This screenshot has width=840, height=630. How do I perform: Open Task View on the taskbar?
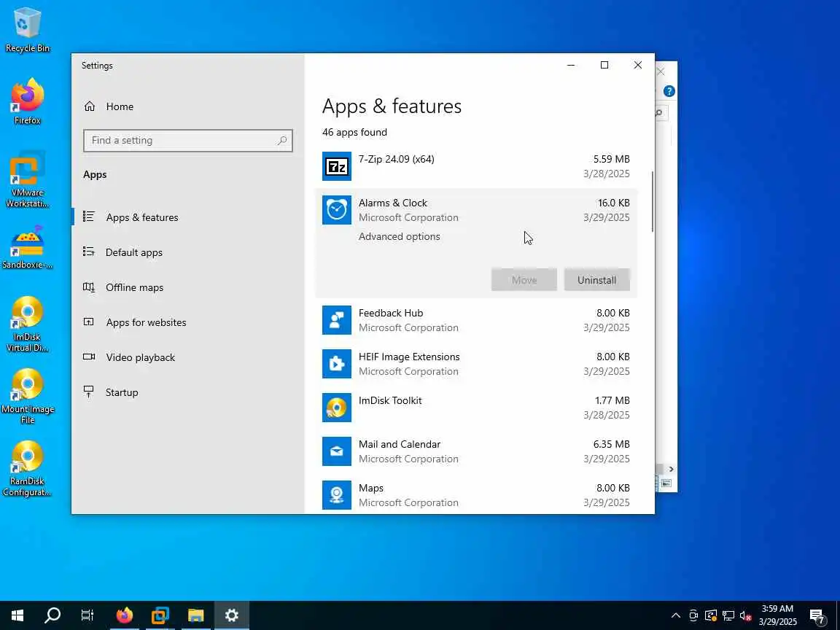pyautogui.click(x=87, y=615)
